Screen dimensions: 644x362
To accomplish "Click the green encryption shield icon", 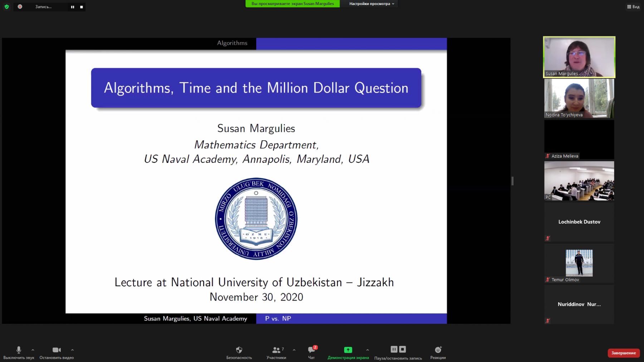I will click(6, 7).
